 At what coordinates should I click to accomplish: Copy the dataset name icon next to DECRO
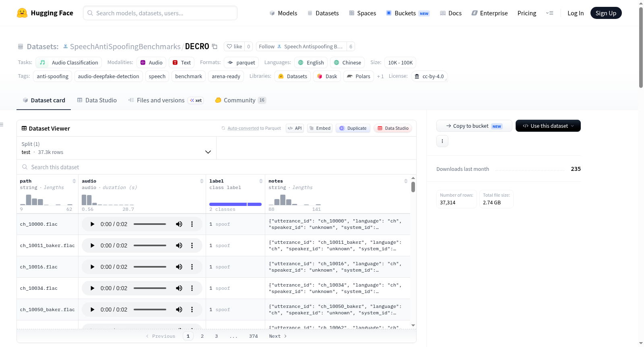pos(215,46)
